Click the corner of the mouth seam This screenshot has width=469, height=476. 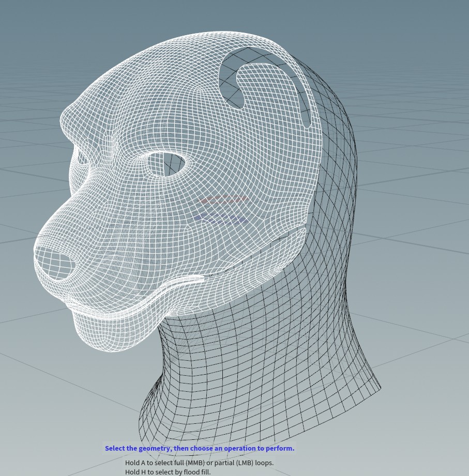199,279
